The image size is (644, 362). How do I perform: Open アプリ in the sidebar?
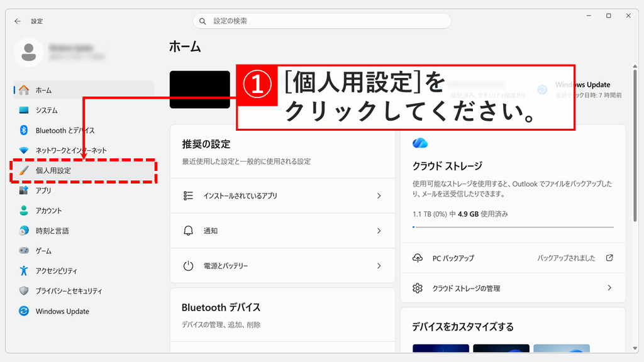(84, 190)
